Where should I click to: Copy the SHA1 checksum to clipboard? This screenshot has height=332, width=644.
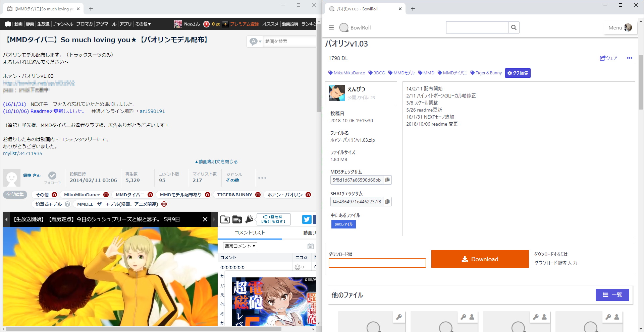click(387, 202)
